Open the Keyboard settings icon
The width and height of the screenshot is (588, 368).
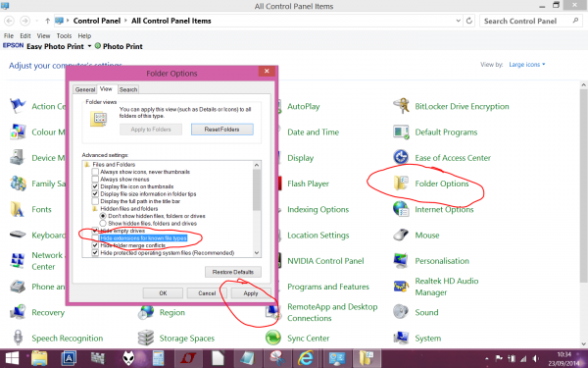[18, 236]
